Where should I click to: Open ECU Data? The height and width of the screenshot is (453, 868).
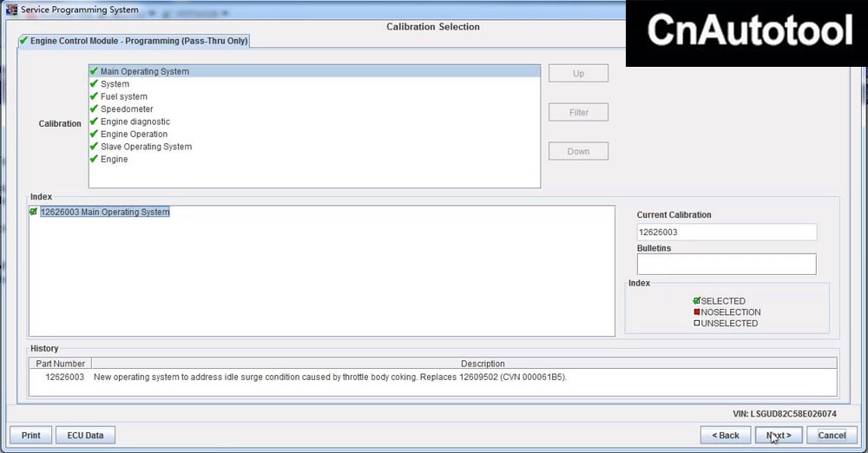[x=85, y=436]
